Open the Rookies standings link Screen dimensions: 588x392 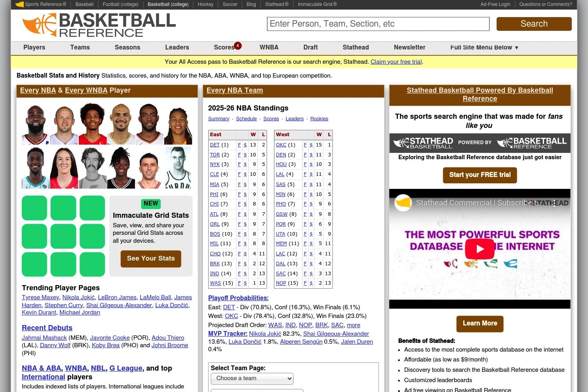[319, 119]
